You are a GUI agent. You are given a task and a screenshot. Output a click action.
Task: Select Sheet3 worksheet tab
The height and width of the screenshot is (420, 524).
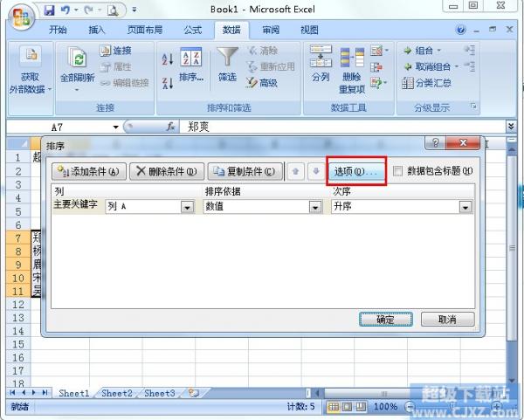click(x=160, y=393)
